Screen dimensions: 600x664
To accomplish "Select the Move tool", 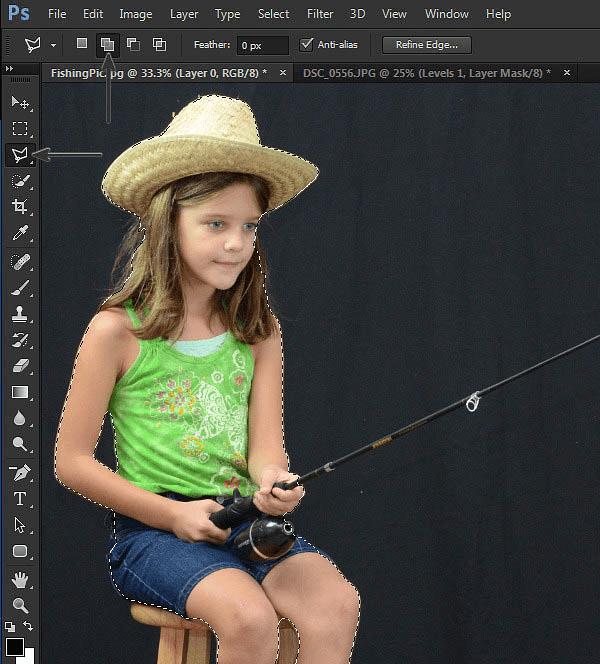I will point(20,102).
